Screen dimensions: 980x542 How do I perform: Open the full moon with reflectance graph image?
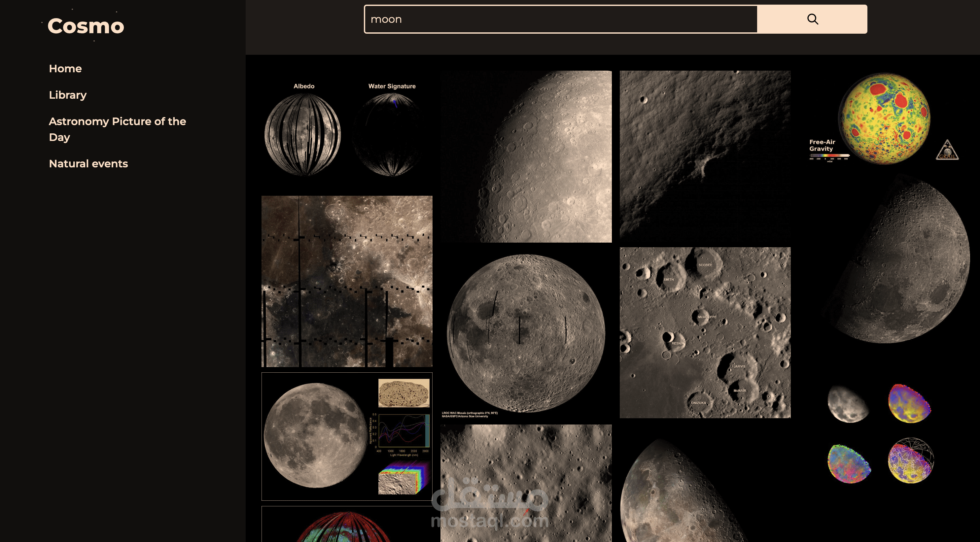click(x=347, y=436)
